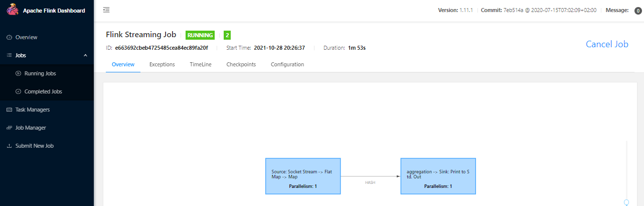Switch to the TimeLine tab
The image size is (644, 206).
(x=201, y=64)
